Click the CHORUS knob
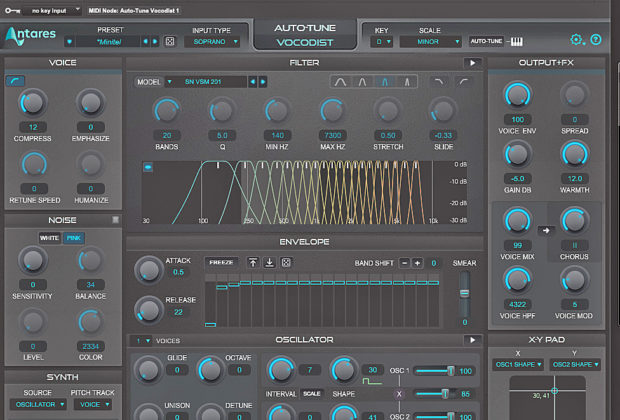Image resolution: width=620 pixels, height=420 pixels. tap(574, 221)
